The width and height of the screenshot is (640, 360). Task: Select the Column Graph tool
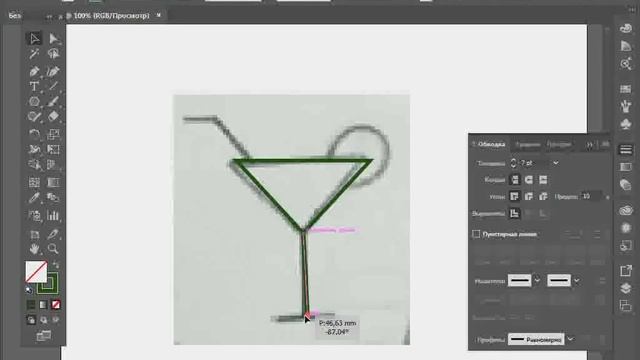tap(53, 215)
